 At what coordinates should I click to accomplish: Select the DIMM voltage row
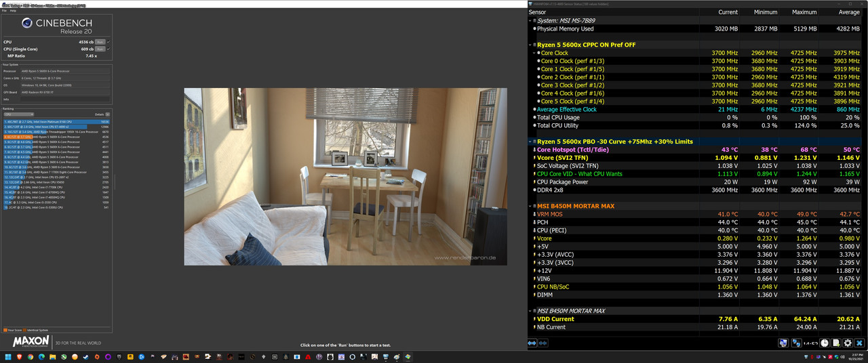(695, 295)
